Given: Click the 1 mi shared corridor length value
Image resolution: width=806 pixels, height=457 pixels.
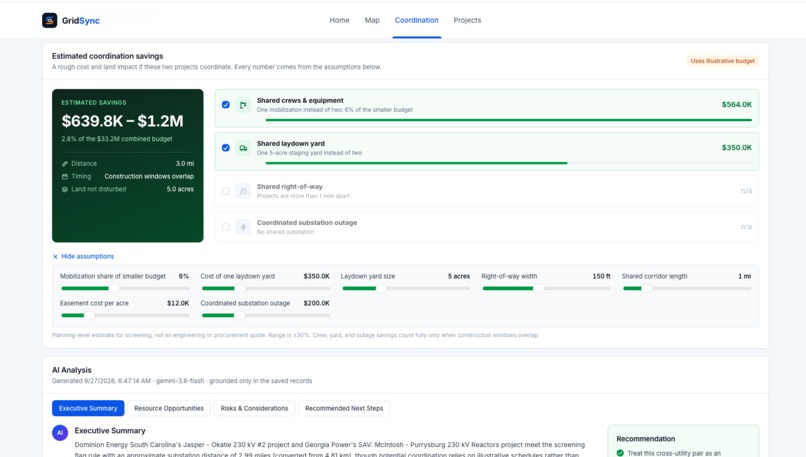Looking at the screenshot, I should [744, 276].
